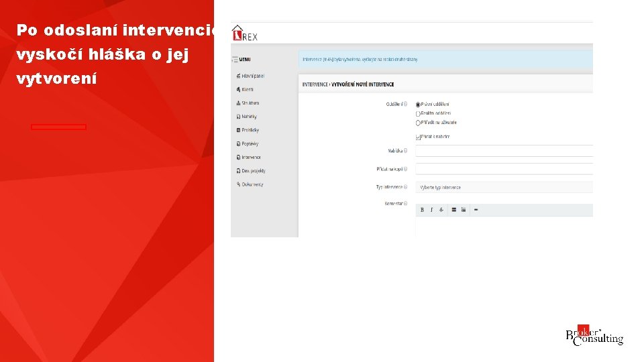Open Prohlídky in sidebar menu

248,130
